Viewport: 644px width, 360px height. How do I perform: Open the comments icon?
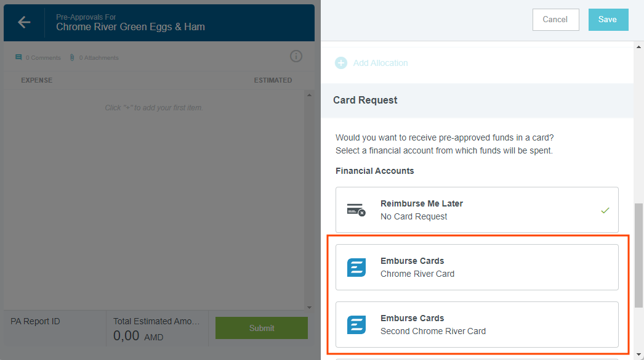pos(18,57)
